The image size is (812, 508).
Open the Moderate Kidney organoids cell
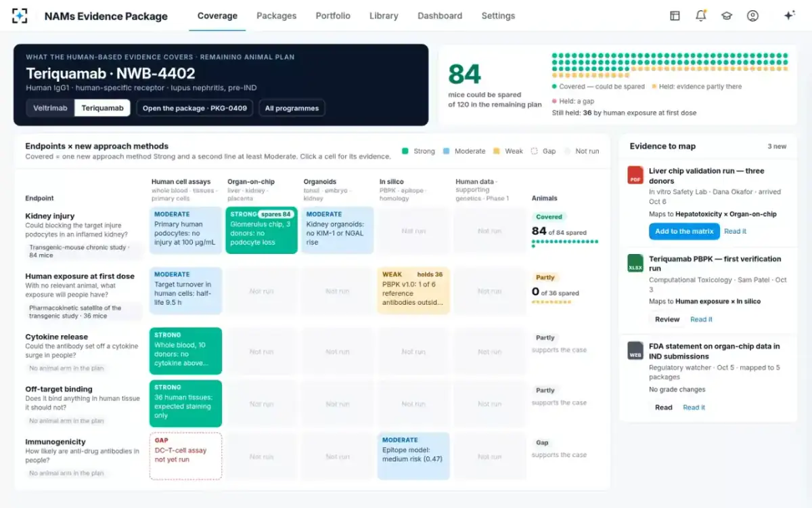click(338, 230)
